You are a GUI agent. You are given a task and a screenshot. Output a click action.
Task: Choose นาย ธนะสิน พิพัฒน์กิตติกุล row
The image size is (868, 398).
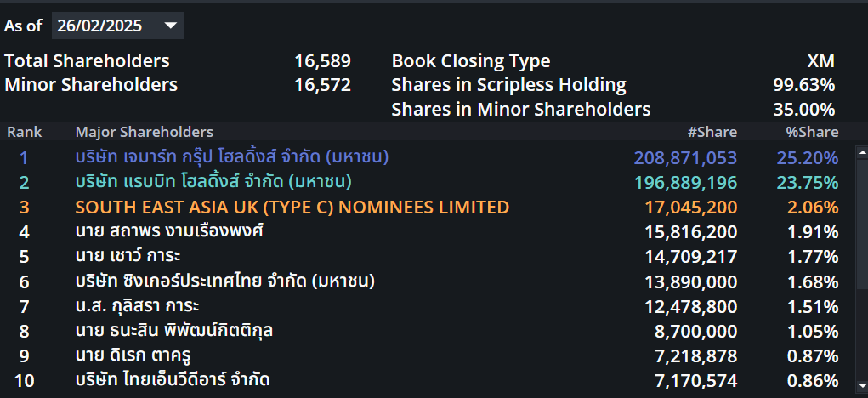click(x=174, y=330)
